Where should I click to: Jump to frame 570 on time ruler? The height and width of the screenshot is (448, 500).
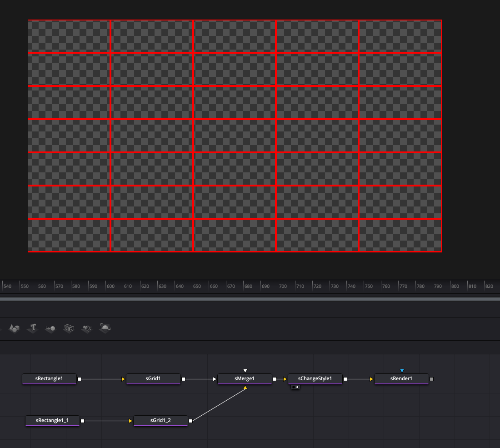point(59,286)
